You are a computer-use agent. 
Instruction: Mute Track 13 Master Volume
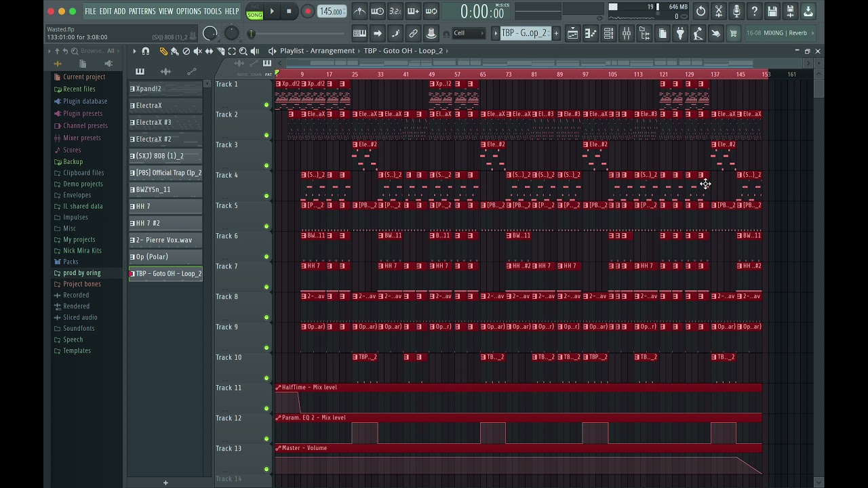point(267,469)
